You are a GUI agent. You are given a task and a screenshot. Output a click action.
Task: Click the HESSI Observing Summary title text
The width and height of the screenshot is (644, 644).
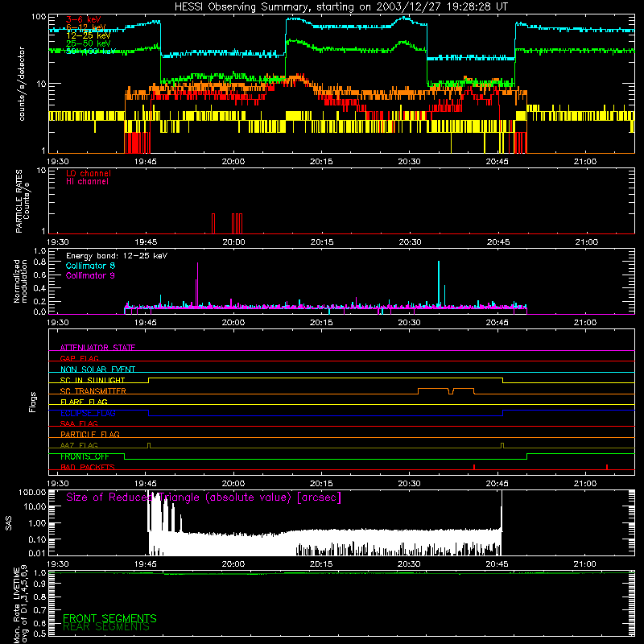341,7
